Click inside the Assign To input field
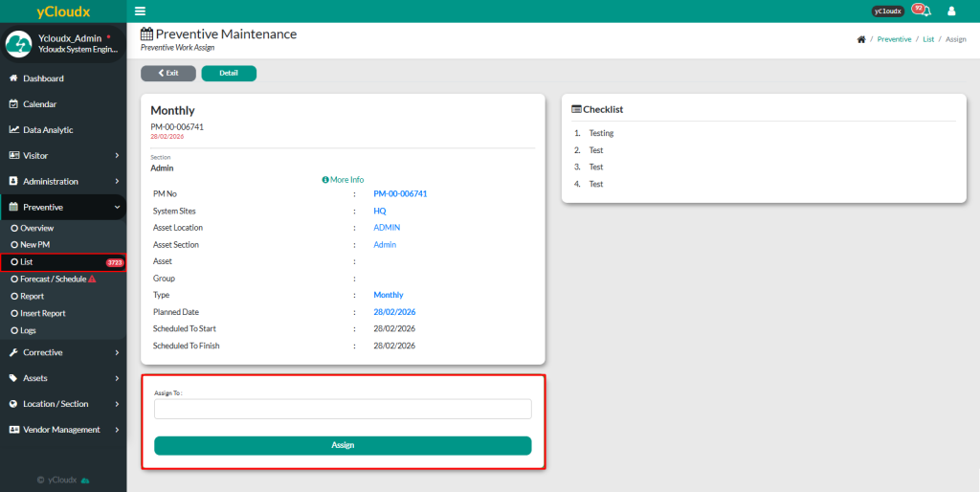Viewport: 980px width, 492px height. [343, 409]
